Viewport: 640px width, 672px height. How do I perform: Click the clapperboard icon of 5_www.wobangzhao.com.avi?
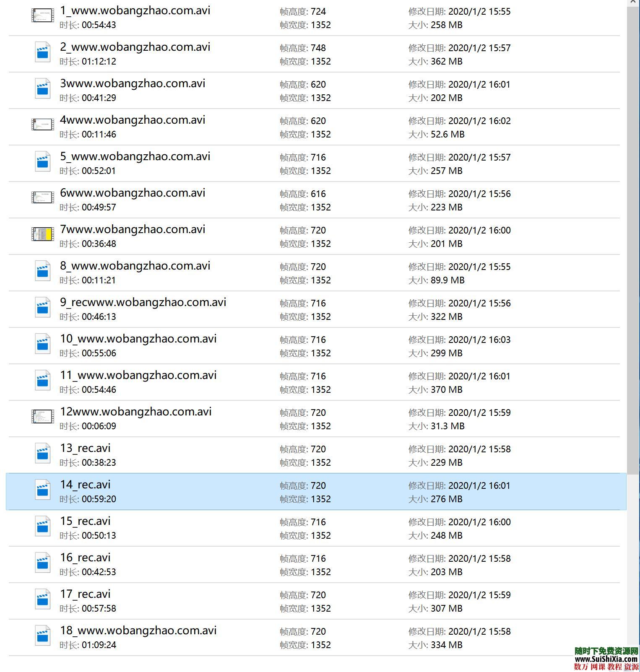coord(43,162)
